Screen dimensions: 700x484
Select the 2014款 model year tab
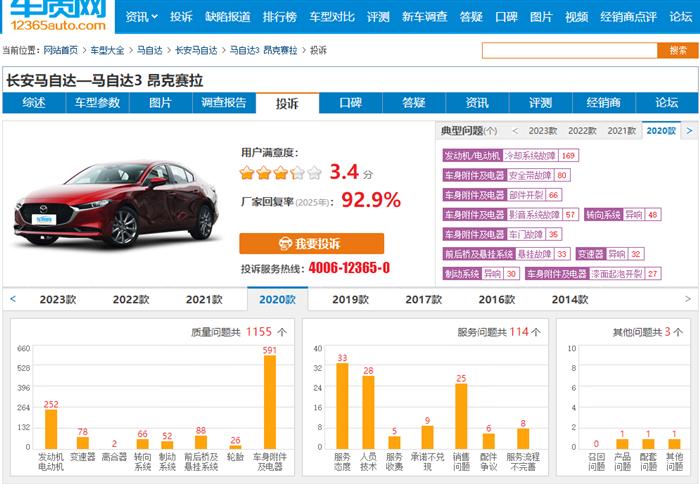(570, 300)
